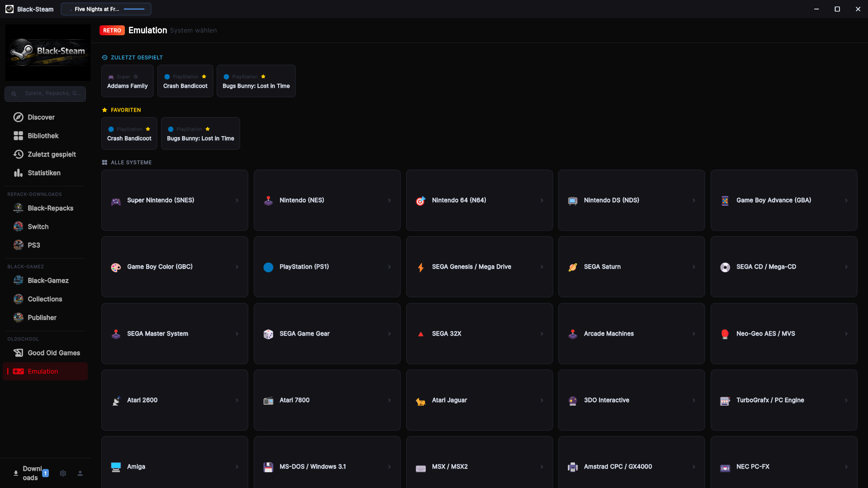Click the SEGA Game Gear dice icon
This screenshot has width=868, height=488.
point(268,334)
